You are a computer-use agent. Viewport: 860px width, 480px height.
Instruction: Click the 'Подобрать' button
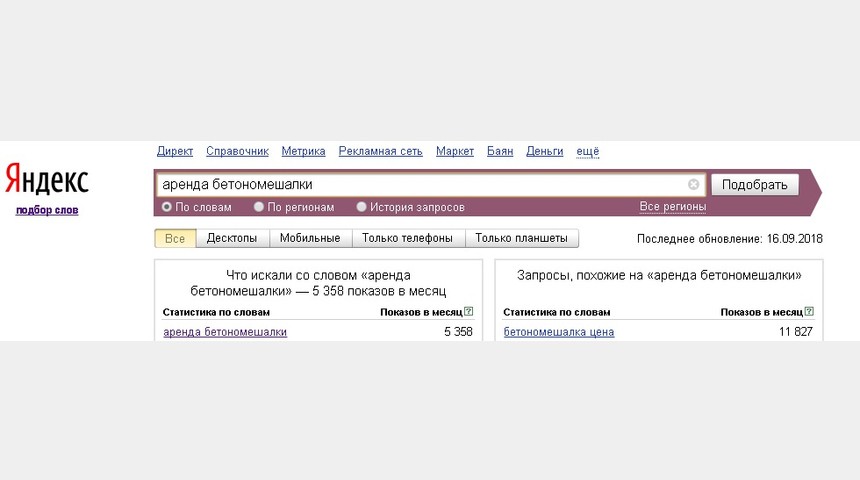click(755, 185)
